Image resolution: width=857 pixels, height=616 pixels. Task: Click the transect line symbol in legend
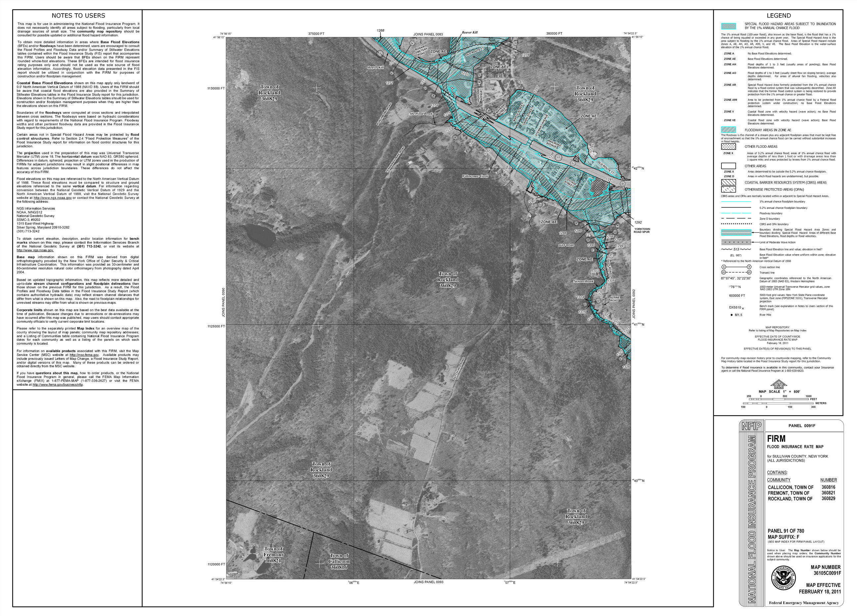point(736,272)
